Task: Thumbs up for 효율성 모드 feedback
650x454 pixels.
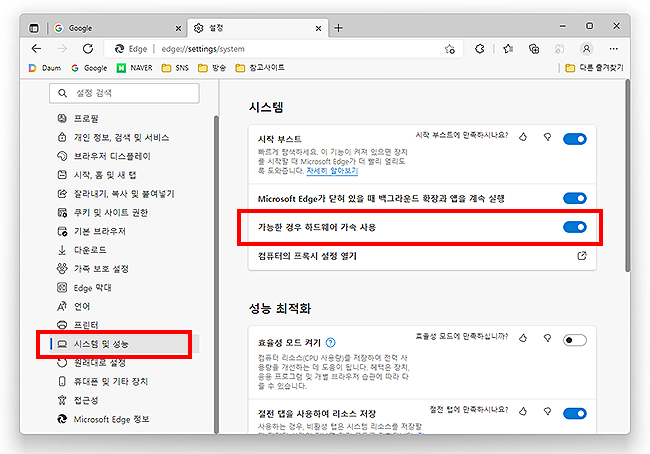Action: click(523, 338)
